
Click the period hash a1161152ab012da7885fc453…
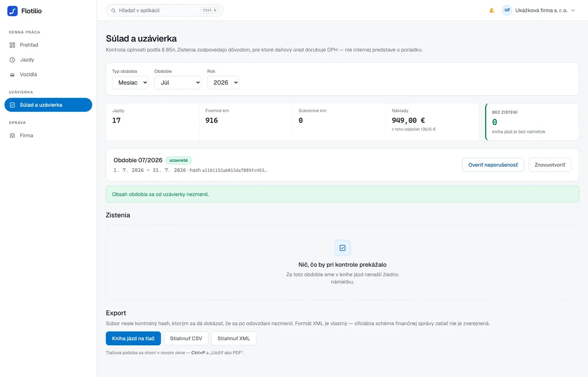[234, 170]
